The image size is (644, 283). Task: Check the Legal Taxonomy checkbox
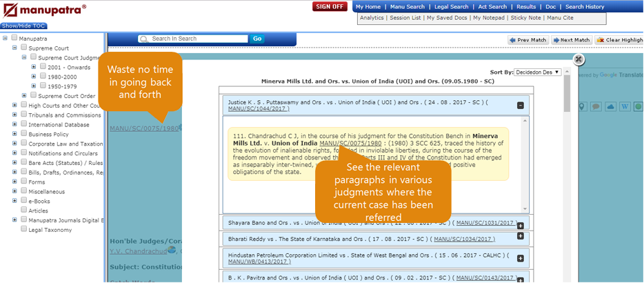tap(24, 229)
